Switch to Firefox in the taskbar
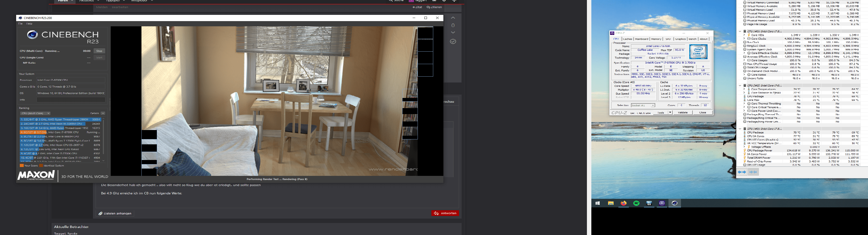The image size is (868, 235). [624, 203]
